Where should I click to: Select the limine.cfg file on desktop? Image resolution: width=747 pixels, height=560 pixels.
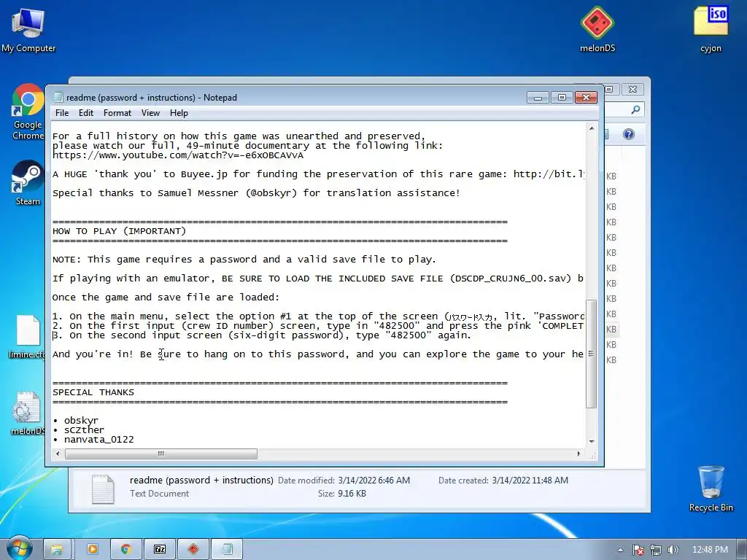[x=27, y=337]
